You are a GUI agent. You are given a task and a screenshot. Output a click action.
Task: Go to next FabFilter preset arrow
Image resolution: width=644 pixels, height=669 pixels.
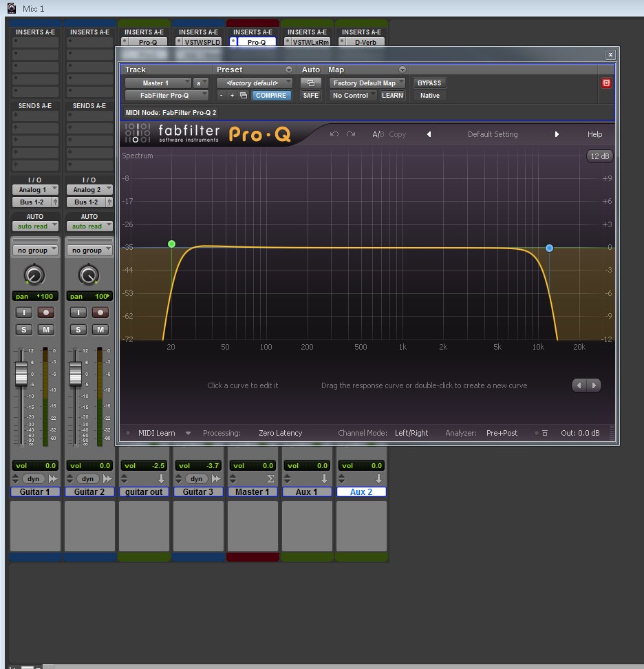click(x=557, y=134)
